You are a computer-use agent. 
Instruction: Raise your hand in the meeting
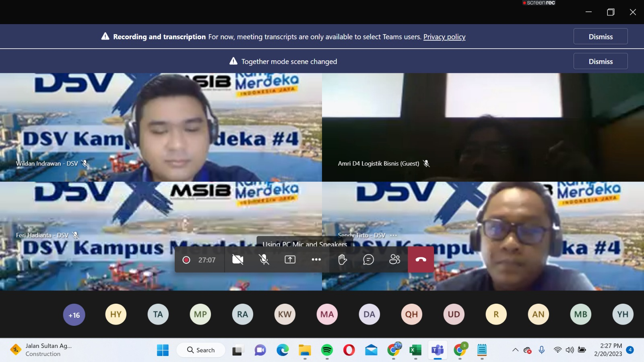coord(343,260)
